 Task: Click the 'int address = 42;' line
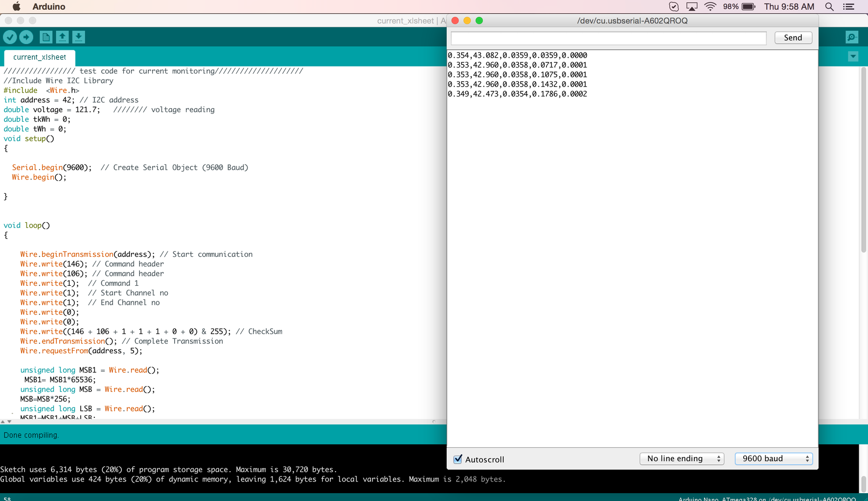tap(39, 100)
